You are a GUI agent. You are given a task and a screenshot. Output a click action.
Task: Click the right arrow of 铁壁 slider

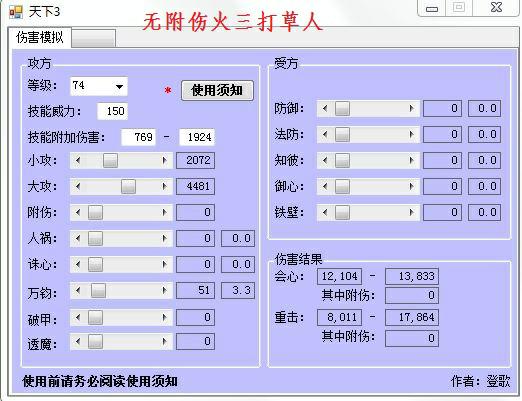[412, 212]
